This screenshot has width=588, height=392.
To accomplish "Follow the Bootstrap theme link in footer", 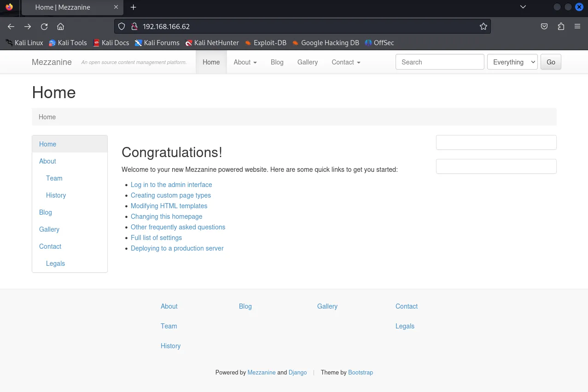I will click(361, 373).
